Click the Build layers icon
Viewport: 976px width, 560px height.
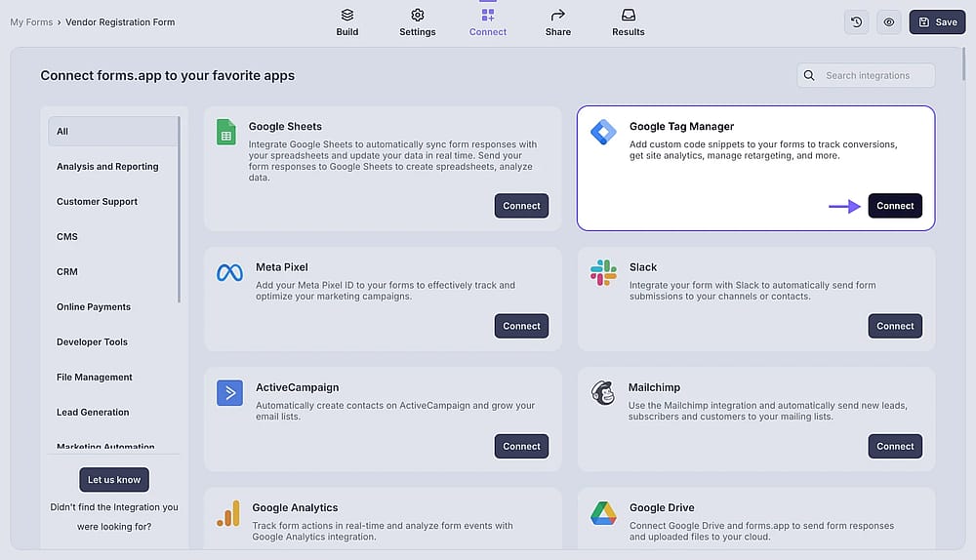(346, 15)
